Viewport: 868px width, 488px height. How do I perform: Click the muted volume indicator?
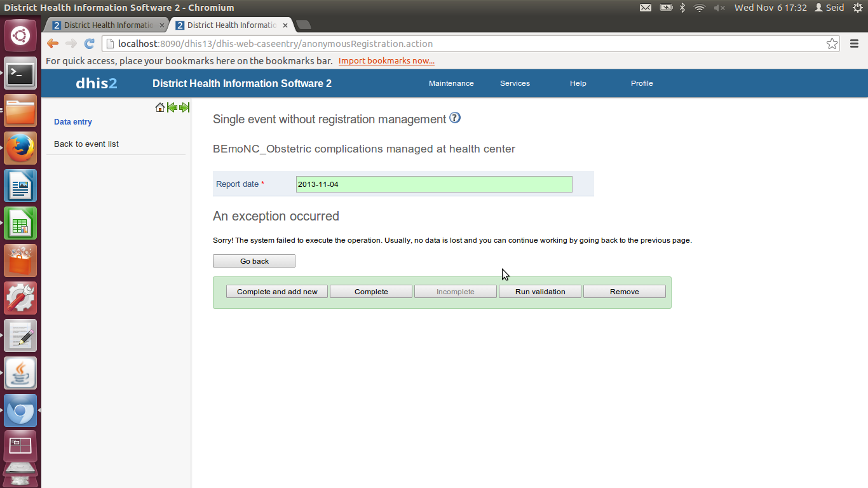point(719,8)
